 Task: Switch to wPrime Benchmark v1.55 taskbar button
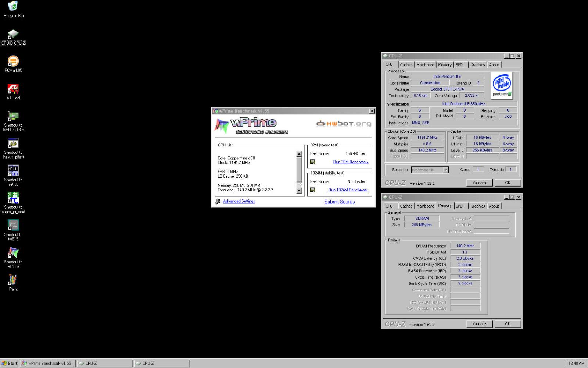pos(48,363)
